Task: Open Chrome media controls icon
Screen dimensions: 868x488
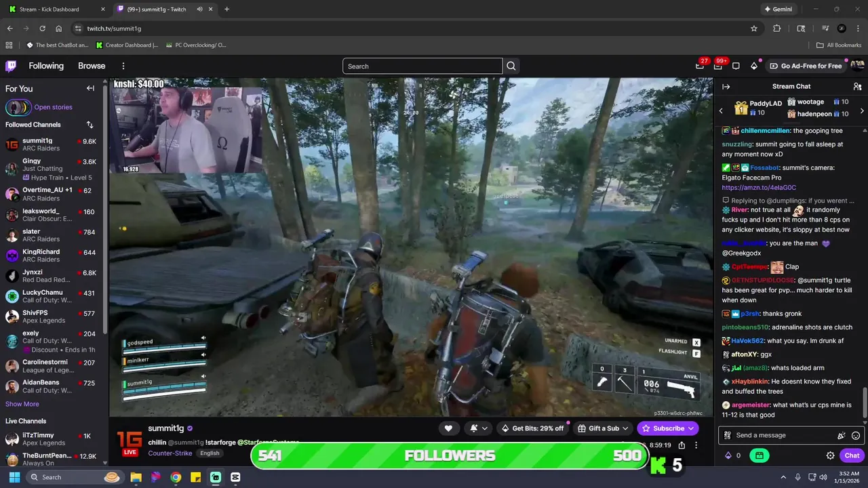Action: (x=825, y=28)
